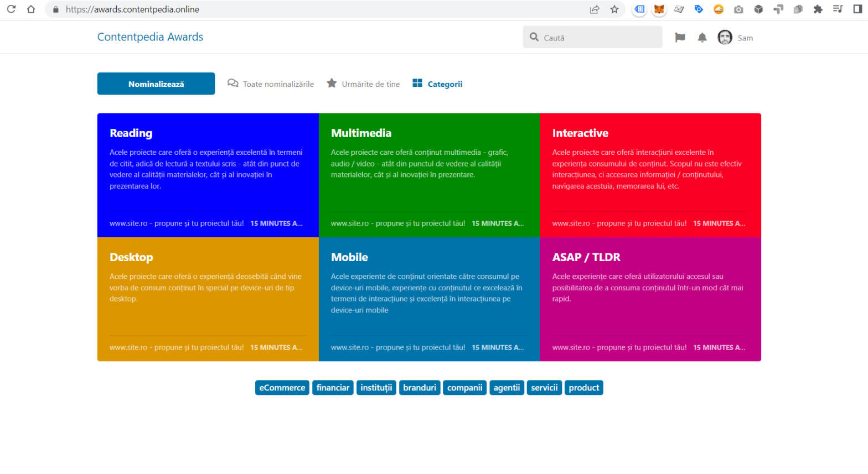This screenshot has height=474, width=868.
Task: Open the Extensions puzzle piece menu
Action: tap(818, 9)
